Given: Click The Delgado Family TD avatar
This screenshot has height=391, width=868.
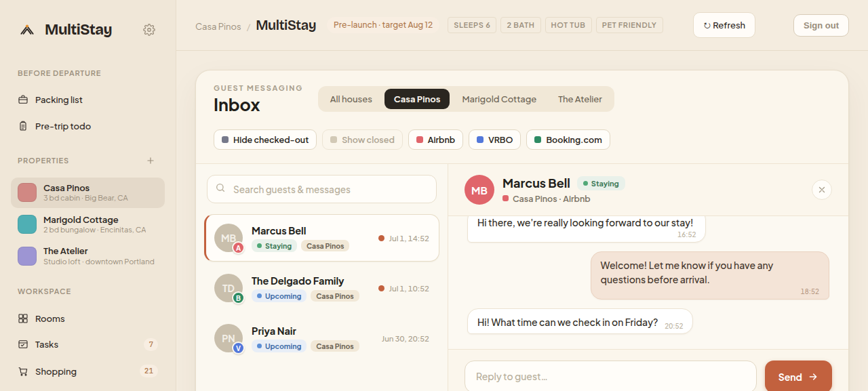Looking at the screenshot, I should pos(229,288).
